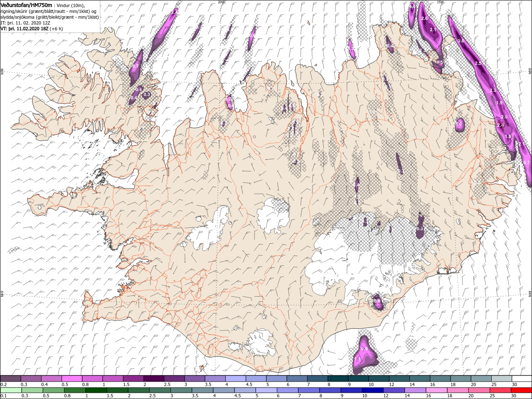Image resolution: width=532 pixels, height=399 pixels.
Task: Click the bright pink swatch between 0.5 and 0.8 on the snow scale
Action: (72, 378)
